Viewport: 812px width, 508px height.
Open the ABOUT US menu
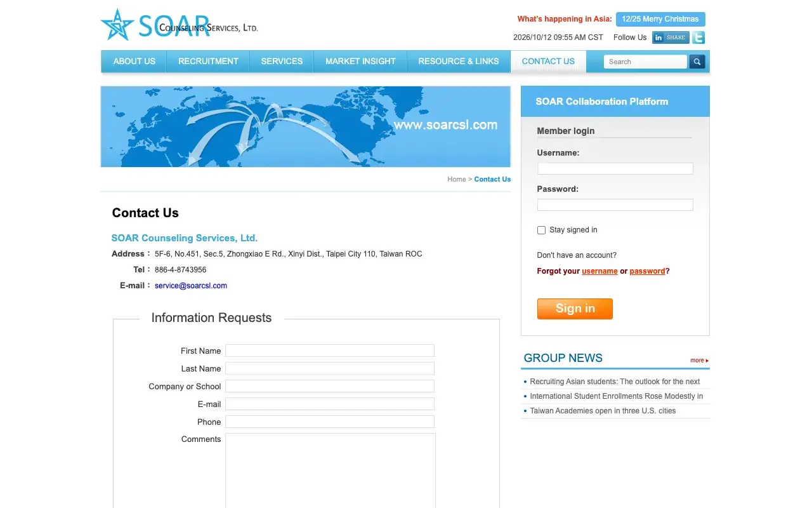(134, 62)
